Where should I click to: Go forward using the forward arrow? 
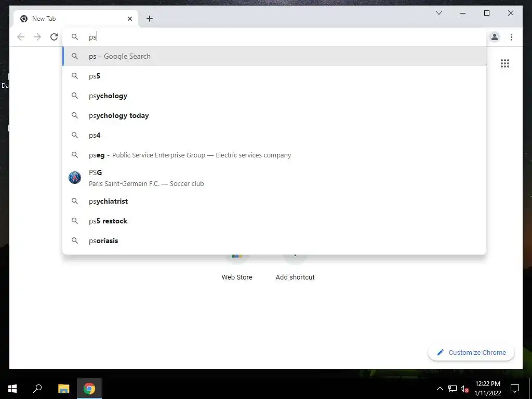click(37, 37)
